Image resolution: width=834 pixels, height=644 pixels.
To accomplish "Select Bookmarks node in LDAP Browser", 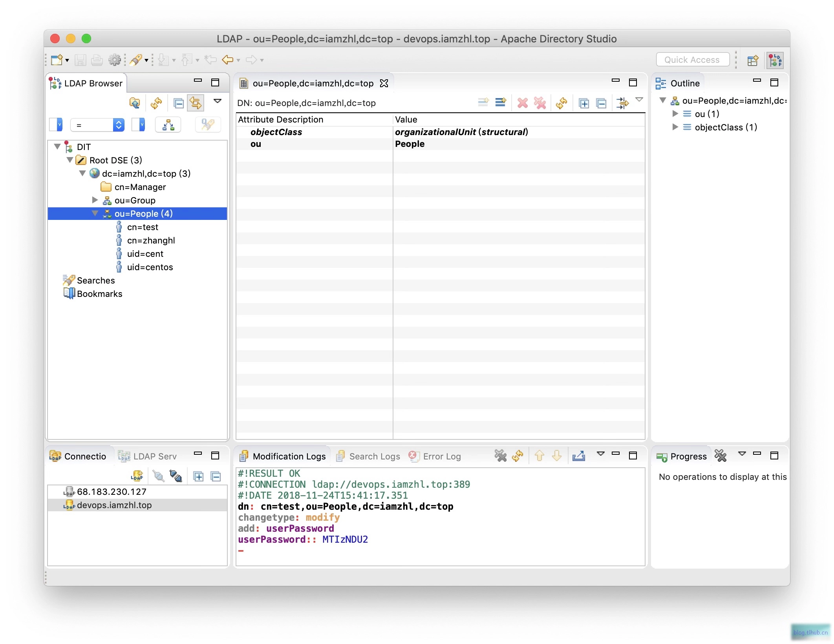I will click(x=99, y=294).
